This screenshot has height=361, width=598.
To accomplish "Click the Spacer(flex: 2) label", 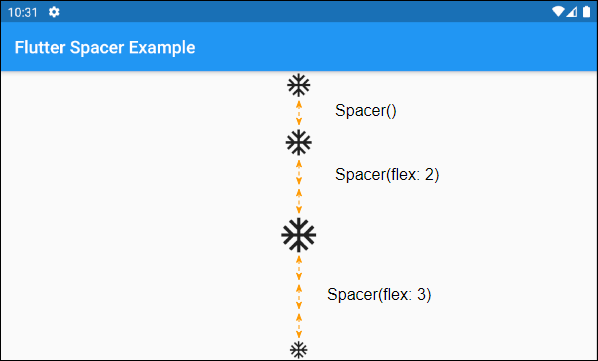I will tap(387, 175).
